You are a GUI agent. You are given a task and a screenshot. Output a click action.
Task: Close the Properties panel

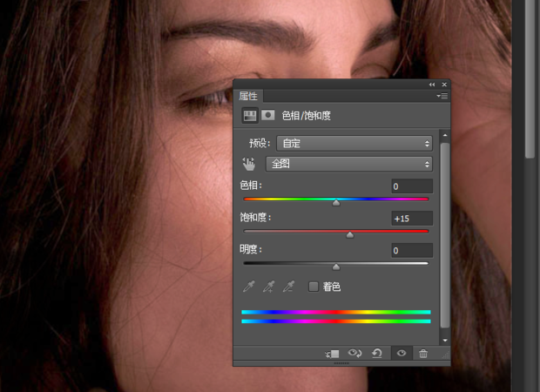[444, 84]
